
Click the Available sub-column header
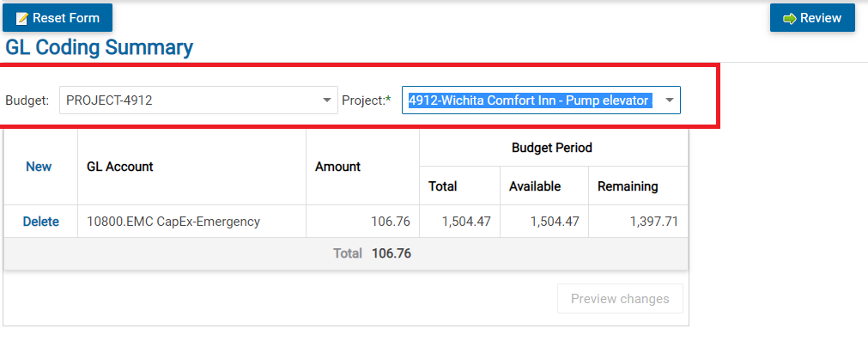pos(534,186)
